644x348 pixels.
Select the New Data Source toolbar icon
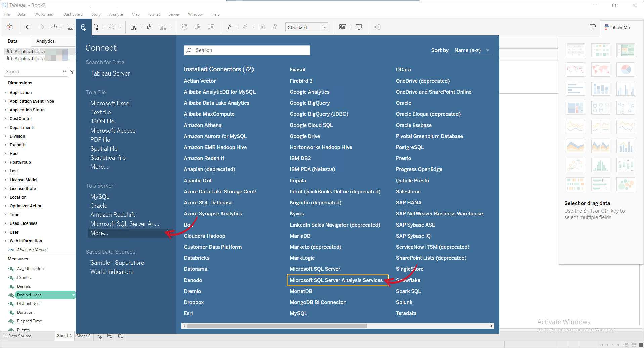tap(83, 27)
